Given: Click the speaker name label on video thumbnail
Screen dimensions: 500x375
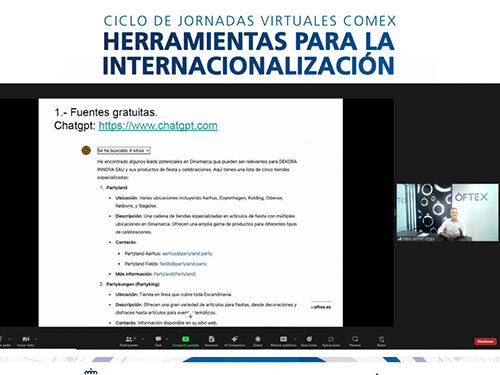Looking at the screenshot, I should [418, 239].
